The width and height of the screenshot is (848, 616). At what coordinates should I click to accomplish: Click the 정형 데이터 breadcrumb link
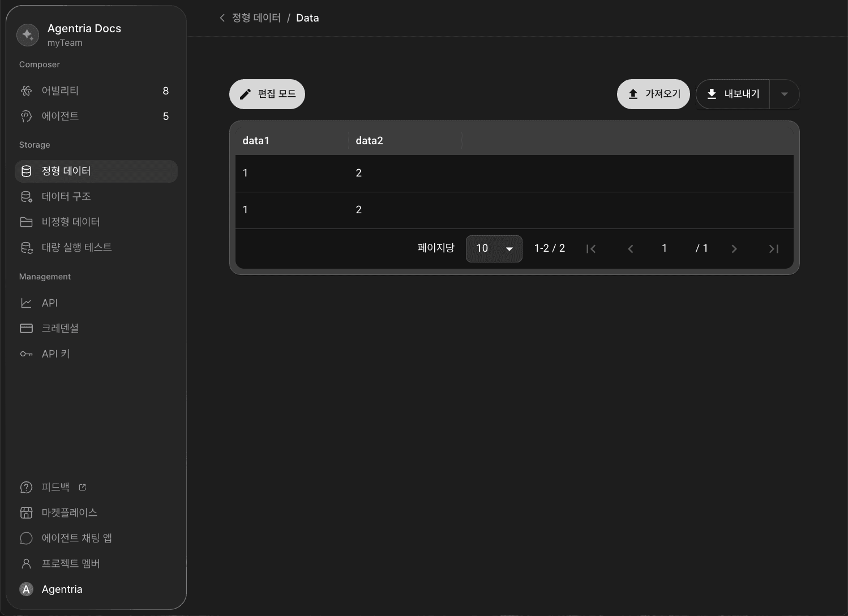coord(256,18)
